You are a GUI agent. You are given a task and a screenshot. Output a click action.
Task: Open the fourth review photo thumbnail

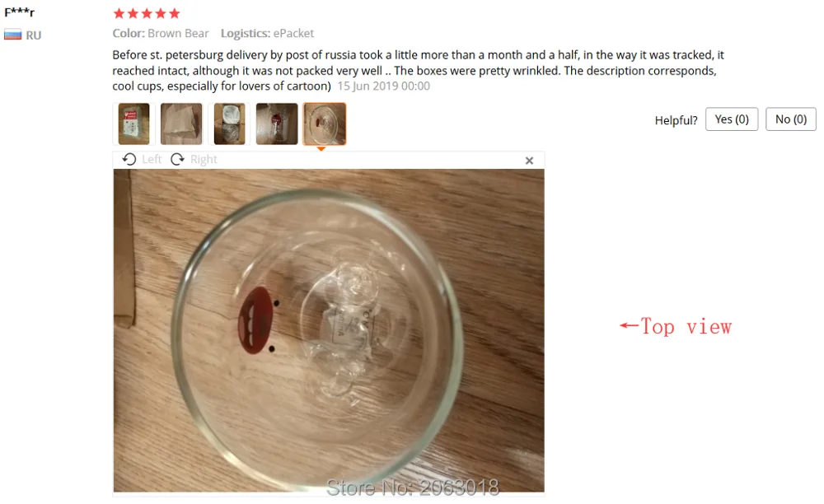pyautogui.click(x=277, y=124)
